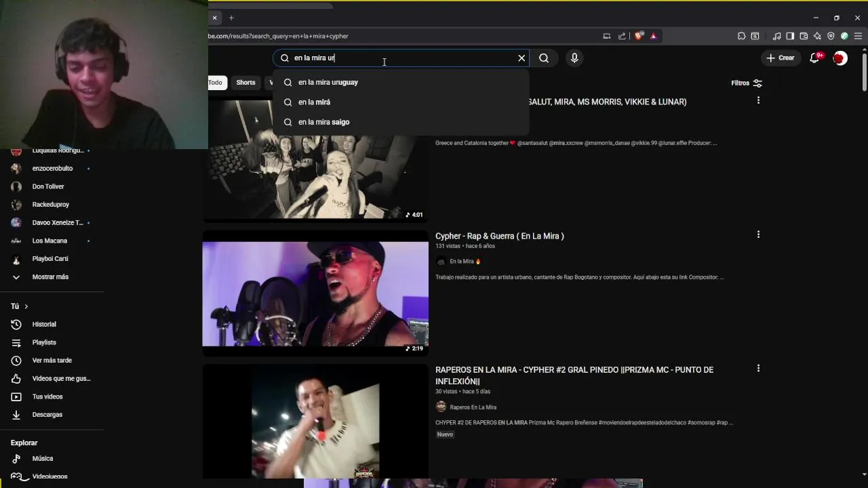Visit the 'En La Mira' channel link
Viewport: 868px width, 488px height.
[465, 262]
